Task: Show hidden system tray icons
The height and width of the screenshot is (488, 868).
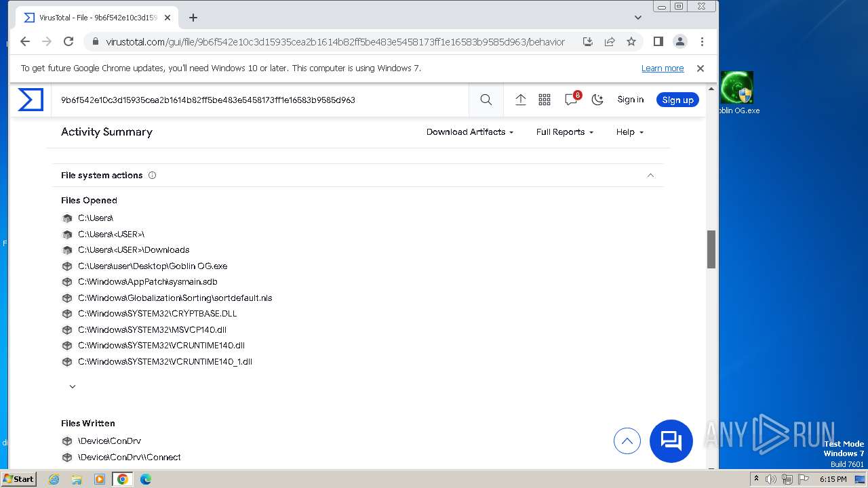Action: coord(756,479)
